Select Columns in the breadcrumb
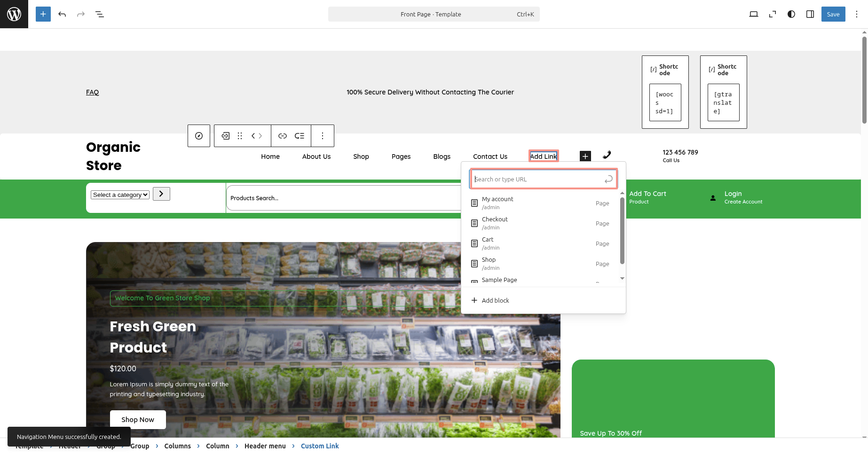 click(x=178, y=446)
